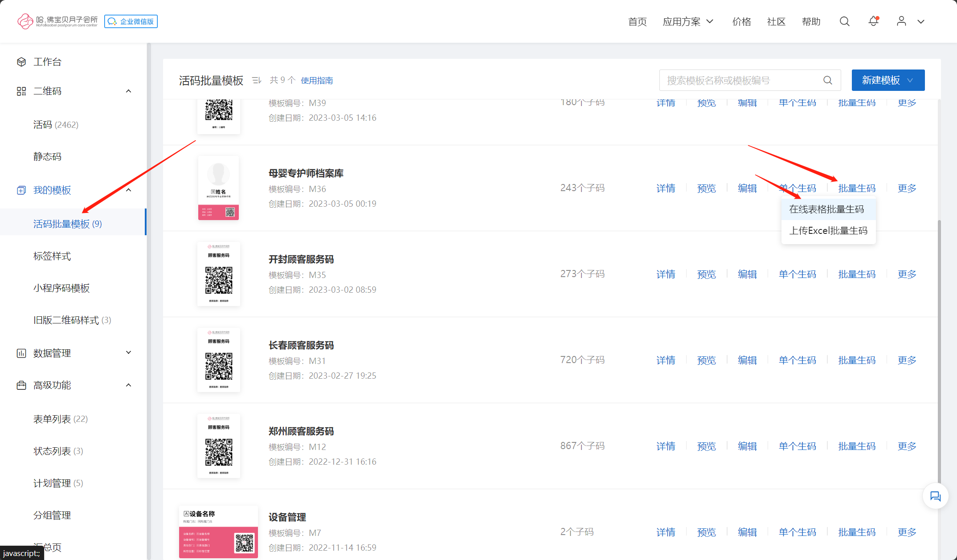Open 帮助 in top navigation
This screenshot has width=957, height=560.
pos(811,22)
